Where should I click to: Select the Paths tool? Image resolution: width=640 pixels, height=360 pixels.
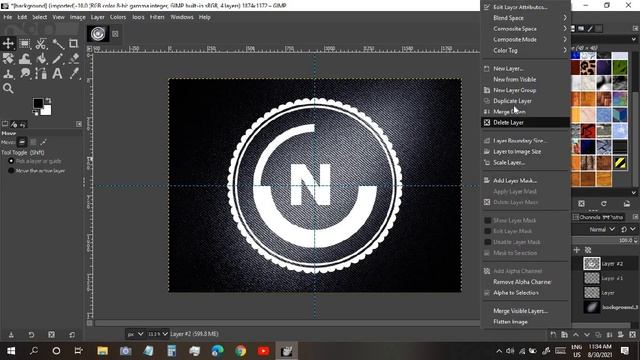41,73
